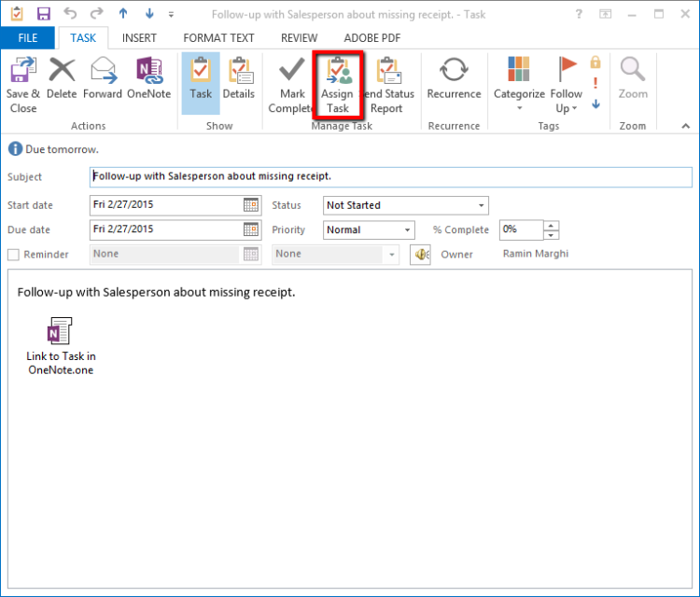Click into the Subject field
The width and height of the screenshot is (700, 597).
click(391, 176)
